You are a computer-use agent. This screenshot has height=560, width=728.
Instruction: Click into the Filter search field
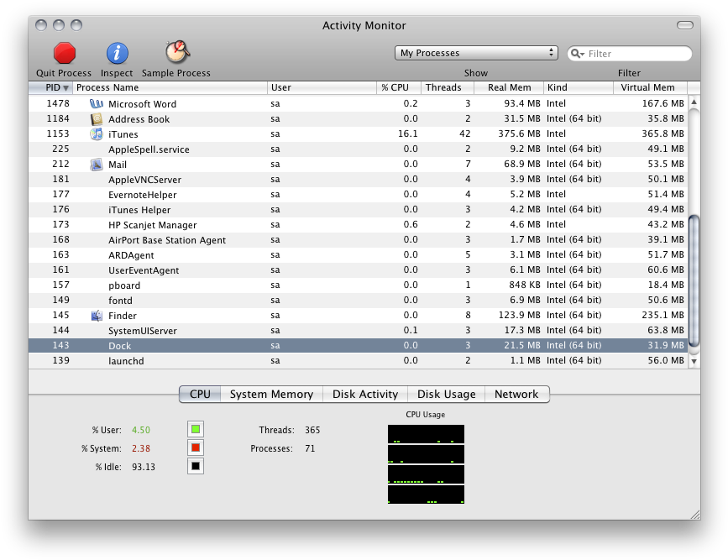click(x=630, y=54)
